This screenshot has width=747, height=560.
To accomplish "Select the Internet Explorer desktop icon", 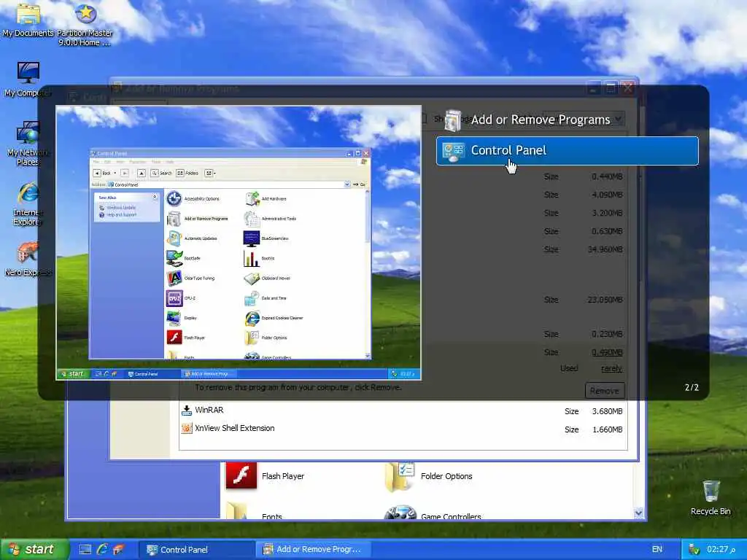I will tap(28, 204).
